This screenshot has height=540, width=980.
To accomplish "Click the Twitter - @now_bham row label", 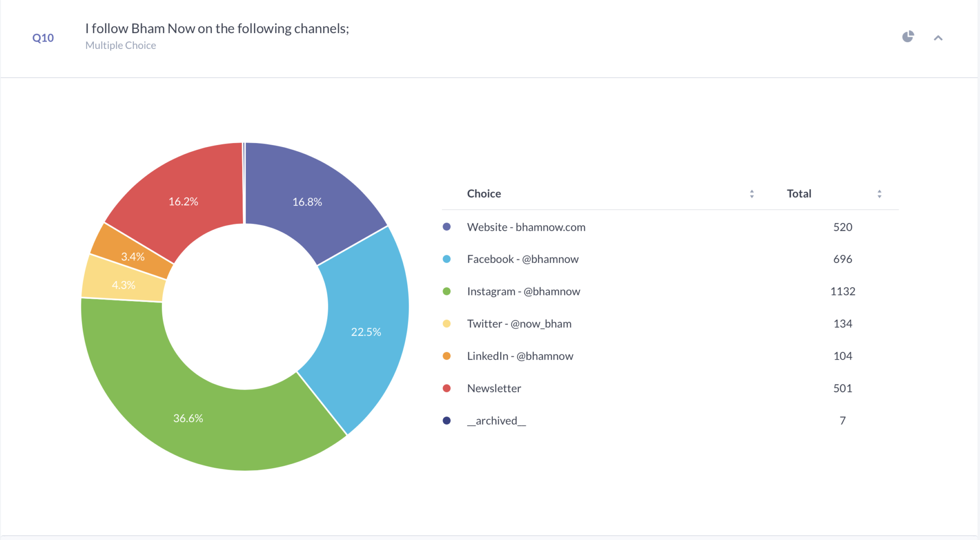I will click(x=519, y=324).
